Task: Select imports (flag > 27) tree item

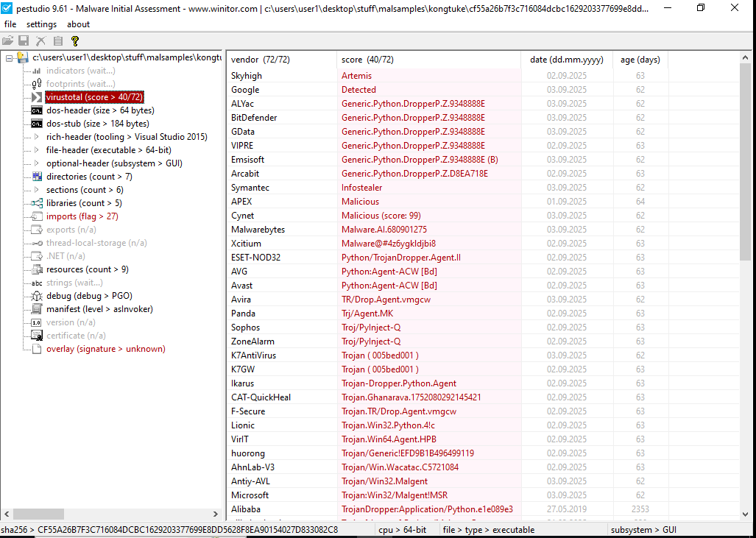Action: pos(82,216)
